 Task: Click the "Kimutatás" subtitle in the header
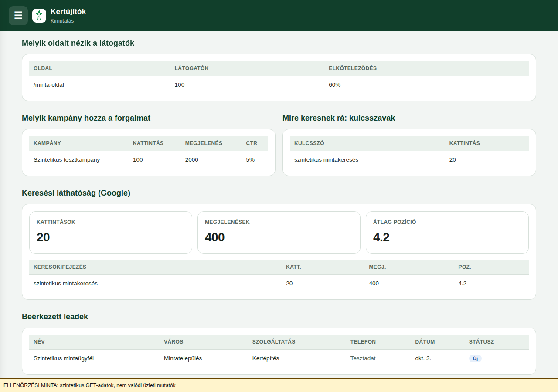point(62,21)
